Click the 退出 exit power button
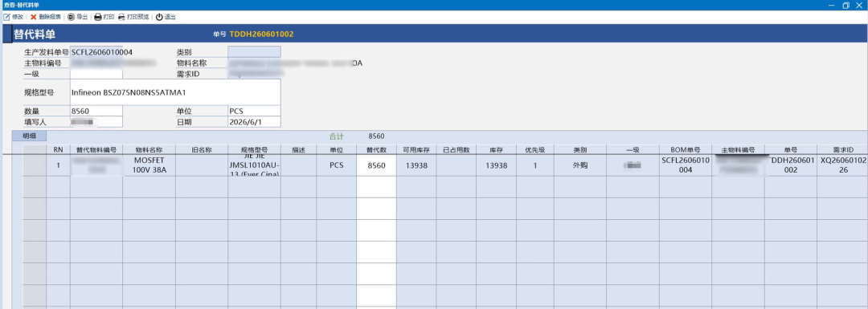This screenshot has height=309, width=868. tap(166, 17)
